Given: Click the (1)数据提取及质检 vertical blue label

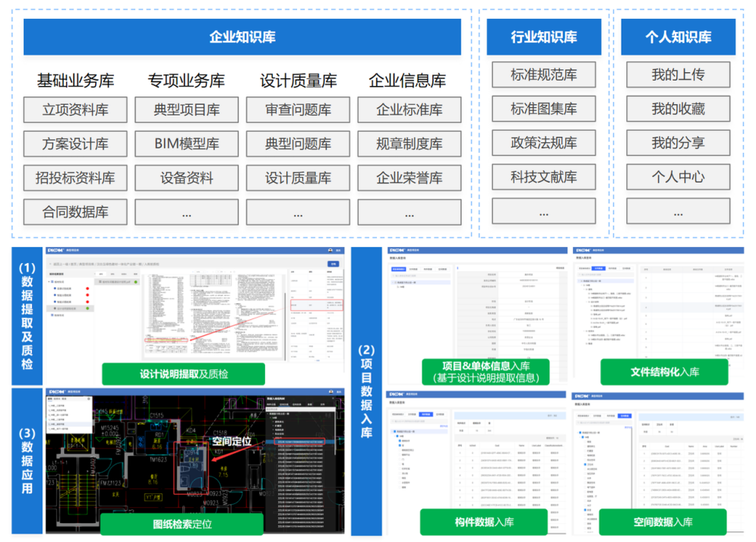Looking at the screenshot, I should coord(27,315).
